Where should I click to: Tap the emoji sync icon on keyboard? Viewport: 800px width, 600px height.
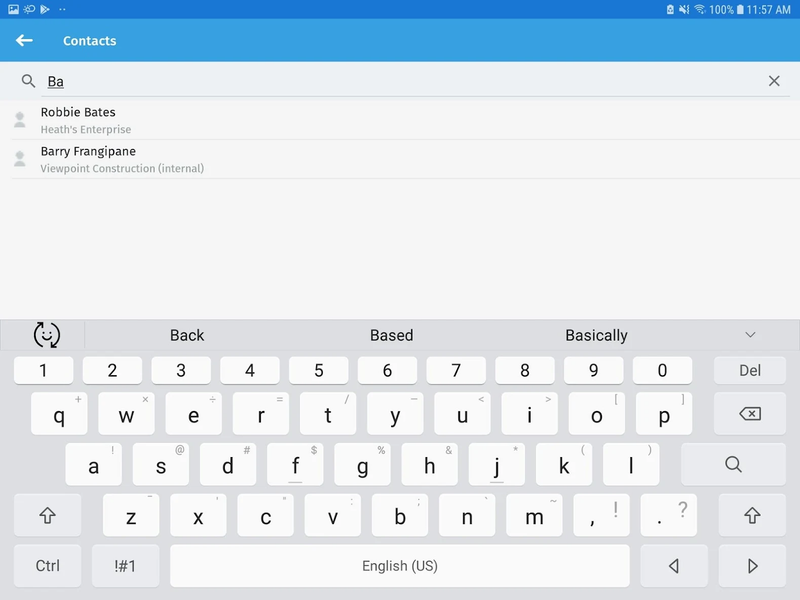coord(47,335)
